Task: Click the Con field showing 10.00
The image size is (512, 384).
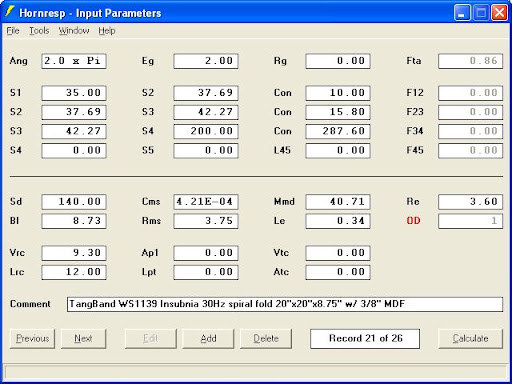Action: click(338, 93)
